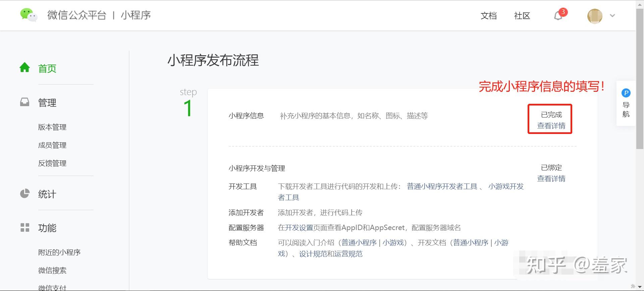Expand the account dropdown arrow
Image resolution: width=644 pixels, height=291 pixels.
click(x=612, y=15)
